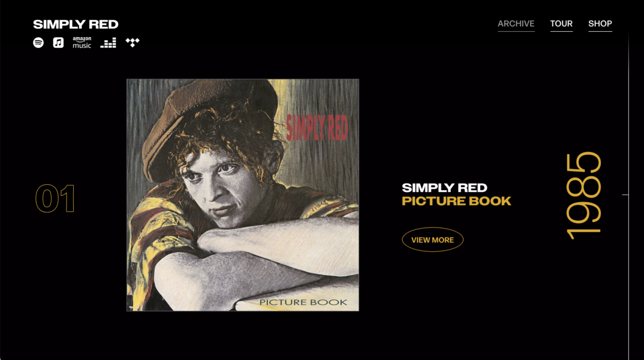644x360 pixels.
Task: Click Picture Book caption on album artwork
Action: [x=303, y=302]
